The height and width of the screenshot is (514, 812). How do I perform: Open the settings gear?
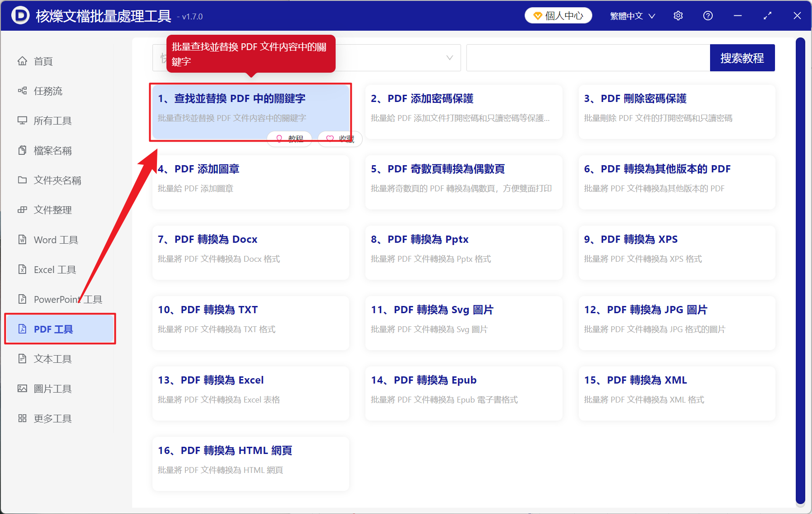(x=678, y=15)
